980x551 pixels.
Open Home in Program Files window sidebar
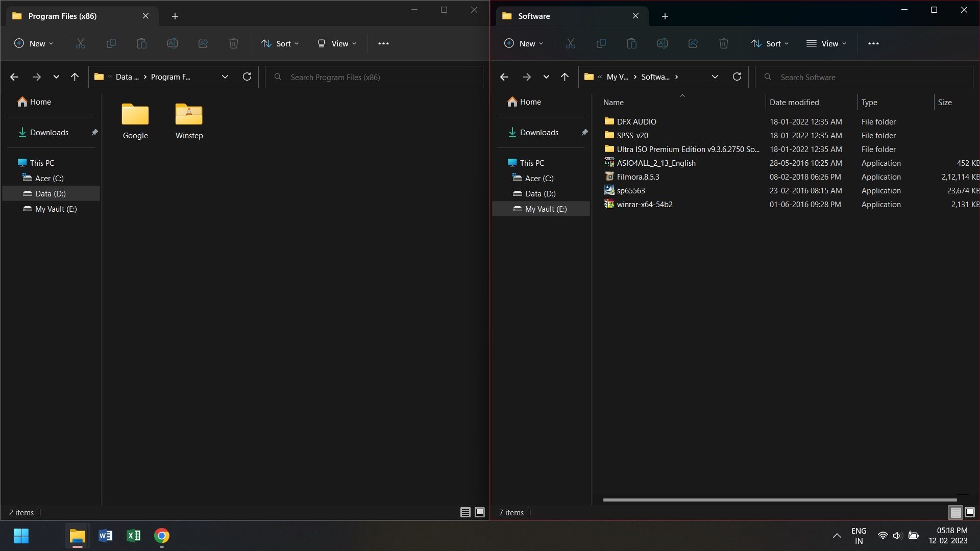point(34,102)
